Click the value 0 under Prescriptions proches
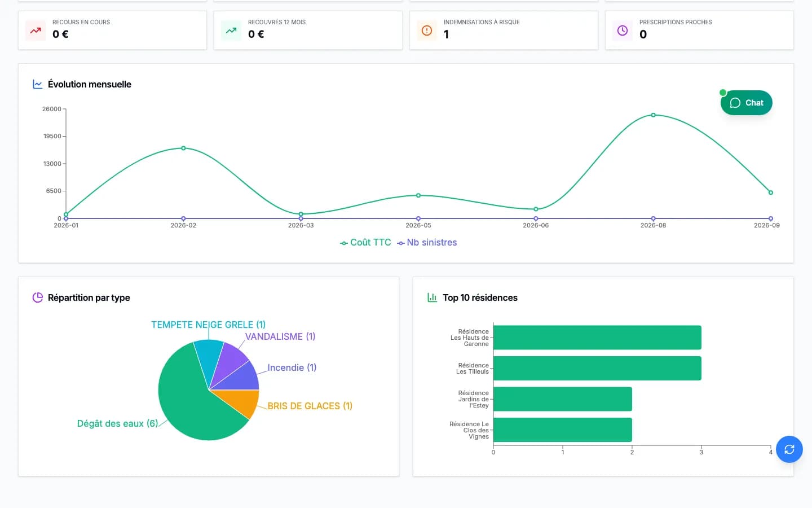The image size is (812, 508). pyautogui.click(x=643, y=34)
